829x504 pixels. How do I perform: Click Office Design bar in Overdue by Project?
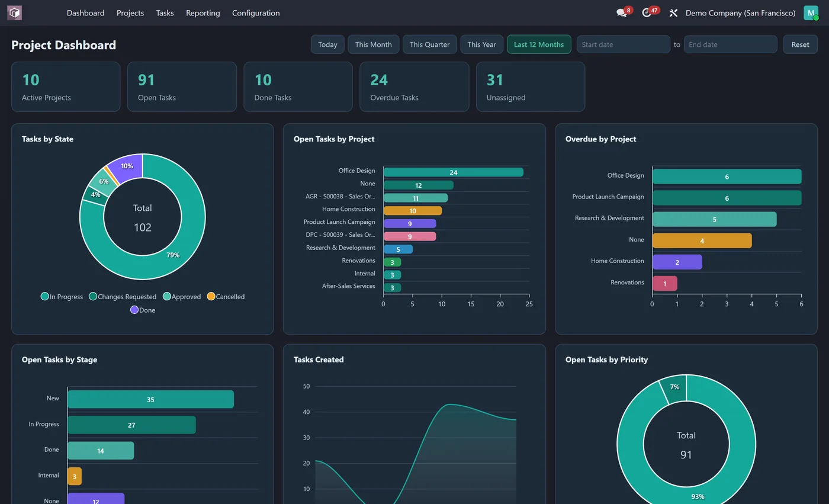click(x=727, y=176)
